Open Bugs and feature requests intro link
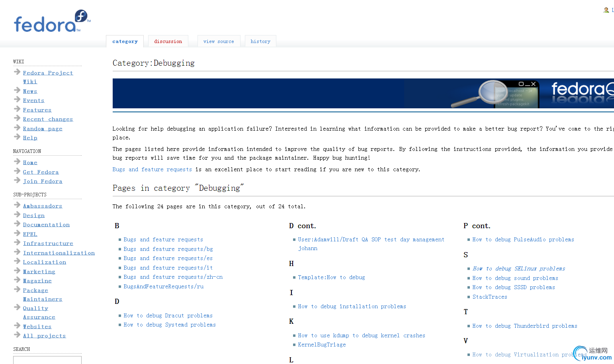 point(152,169)
